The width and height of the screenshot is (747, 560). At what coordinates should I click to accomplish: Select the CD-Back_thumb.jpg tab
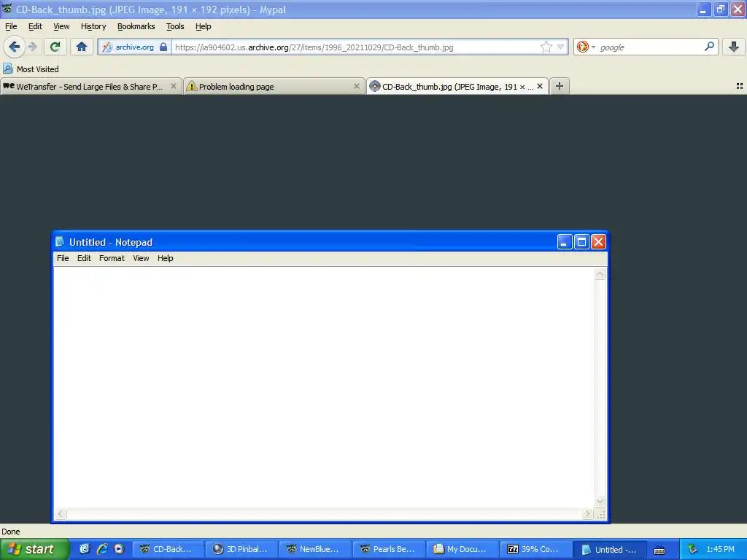pyautogui.click(x=452, y=87)
